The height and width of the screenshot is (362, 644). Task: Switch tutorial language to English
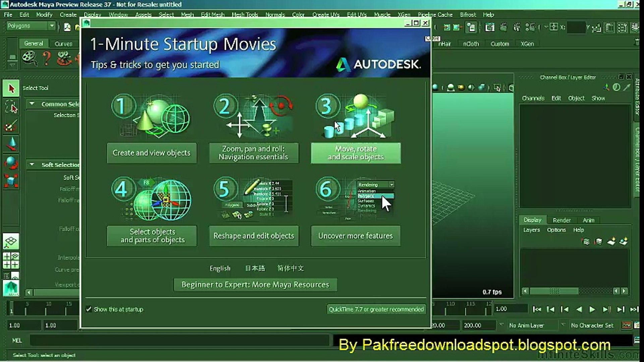click(220, 268)
